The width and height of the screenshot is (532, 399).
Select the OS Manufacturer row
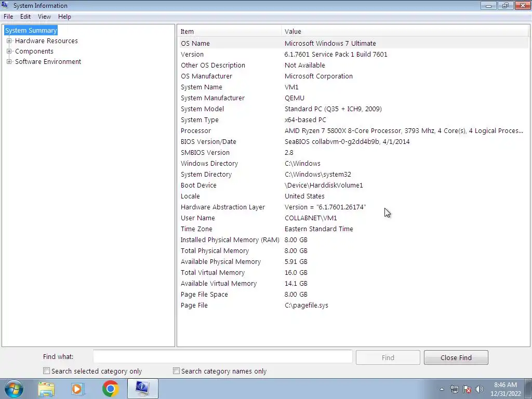(353, 76)
